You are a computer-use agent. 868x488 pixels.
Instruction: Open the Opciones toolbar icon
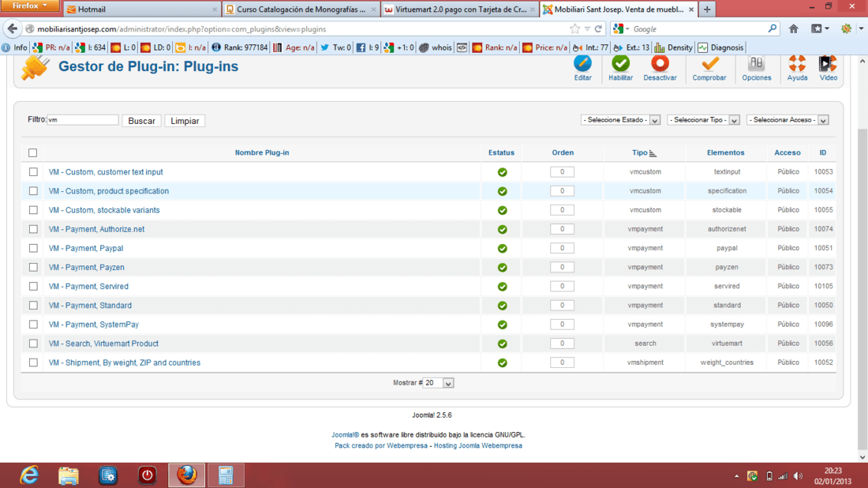tap(756, 64)
